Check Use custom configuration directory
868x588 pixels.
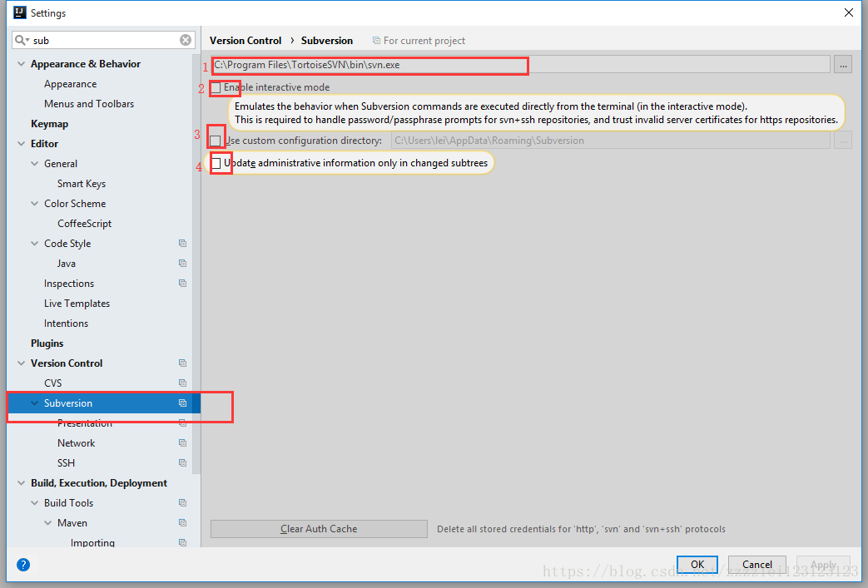[x=216, y=141]
